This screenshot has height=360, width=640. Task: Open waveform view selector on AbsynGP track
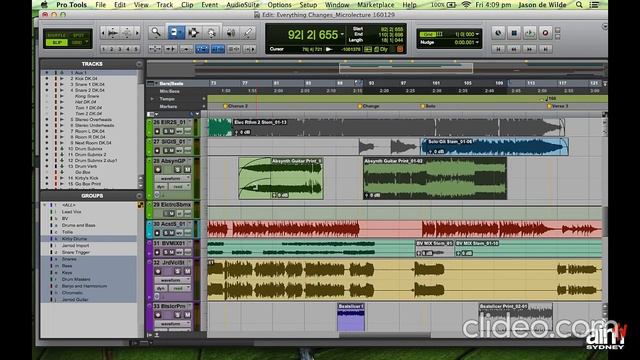click(x=172, y=178)
